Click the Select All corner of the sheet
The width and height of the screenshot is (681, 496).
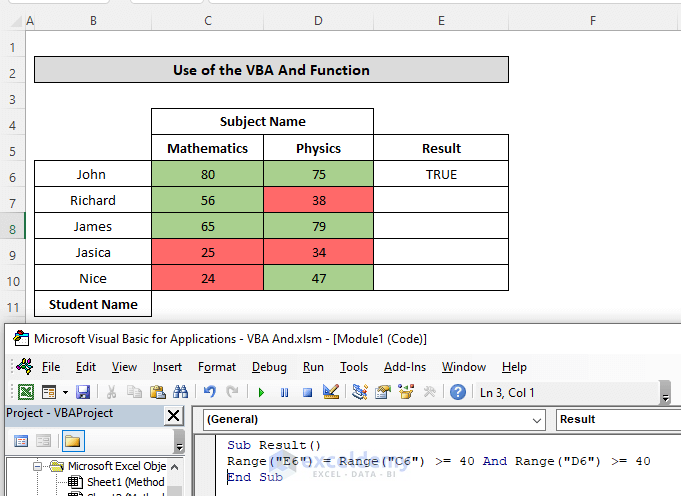click(15, 20)
